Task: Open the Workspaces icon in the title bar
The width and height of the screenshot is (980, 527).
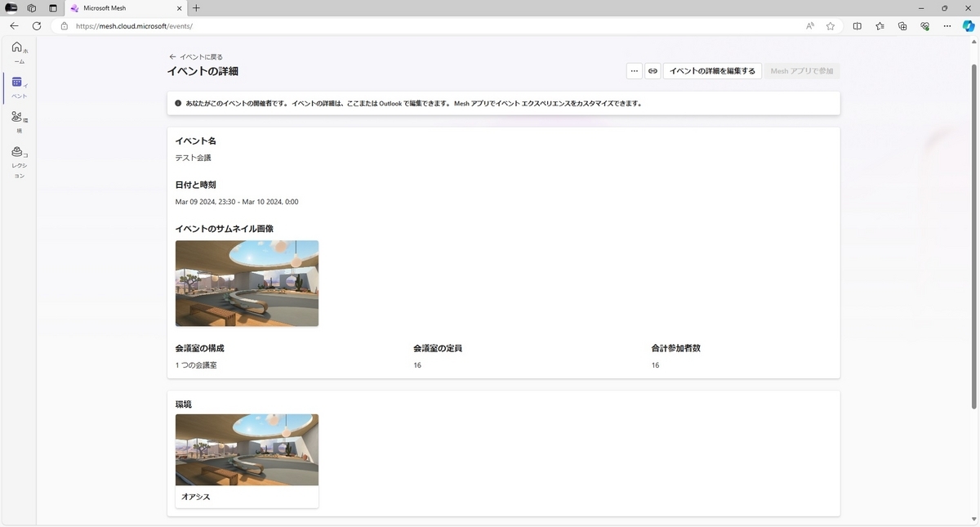Action: click(x=32, y=8)
